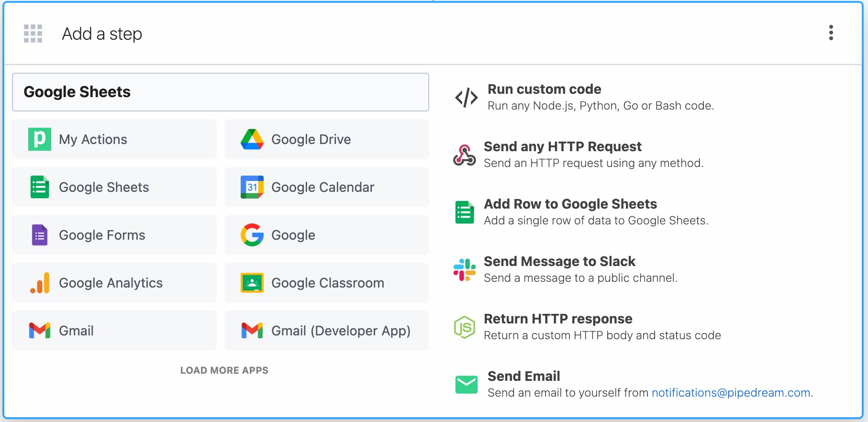Viewport: 868px width, 422px height.
Task: Click the green Google Sheets app icon
Action: (40, 187)
